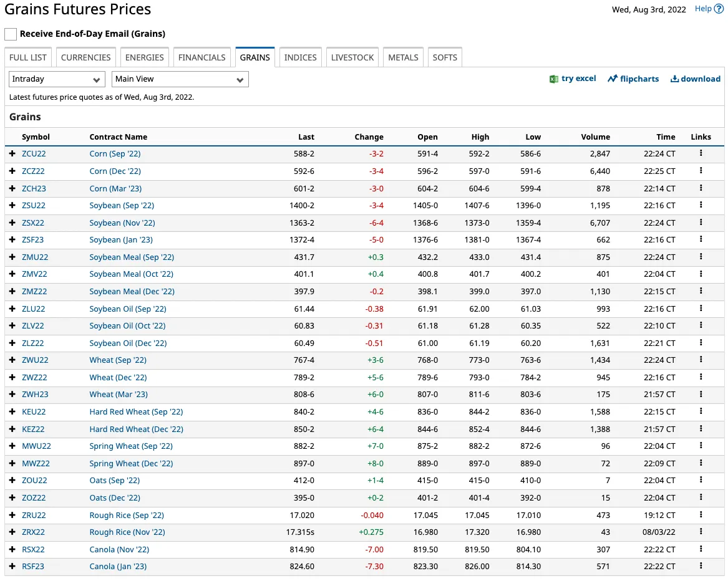Switch to the ENERGIES tab
This screenshot has width=728, height=581.
point(144,57)
